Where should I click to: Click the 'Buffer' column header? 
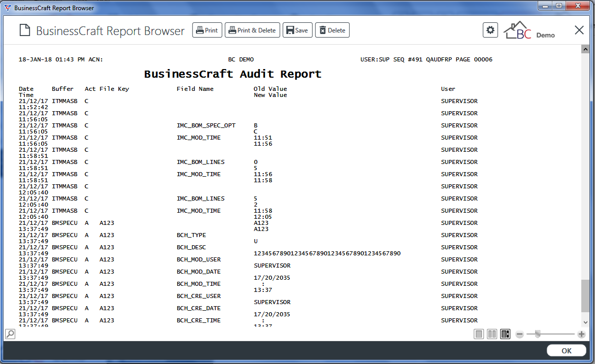coord(62,89)
